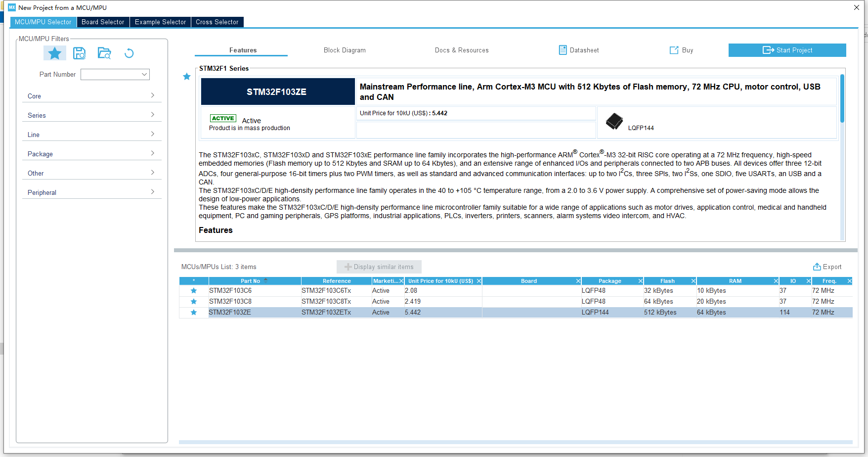Reset all filters with the refresh icon
868x457 pixels.
129,53
